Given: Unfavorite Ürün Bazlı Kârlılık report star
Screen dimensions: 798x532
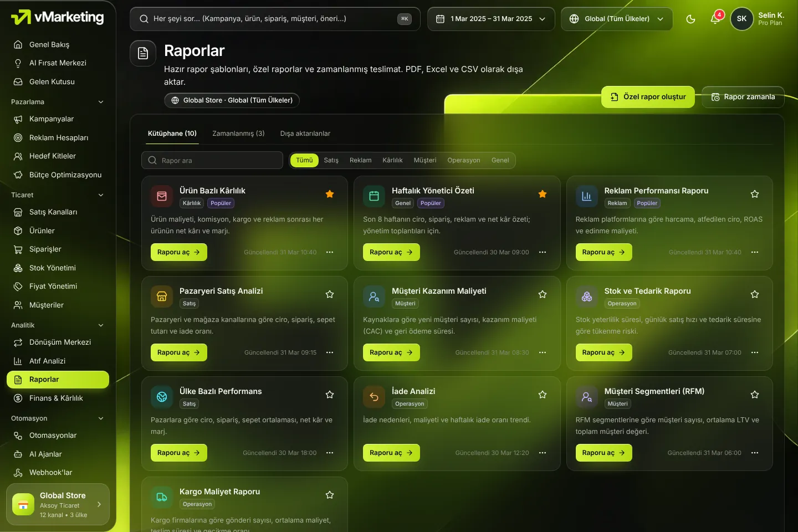Looking at the screenshot, I should tap(330, 194).
